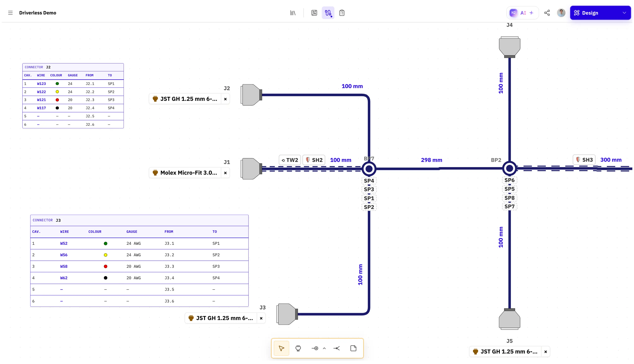Image resolution: width=634 pixels, height=364 pixels.
Task: Select the note tool in bottom toolbar
Action: coord(353,348)
